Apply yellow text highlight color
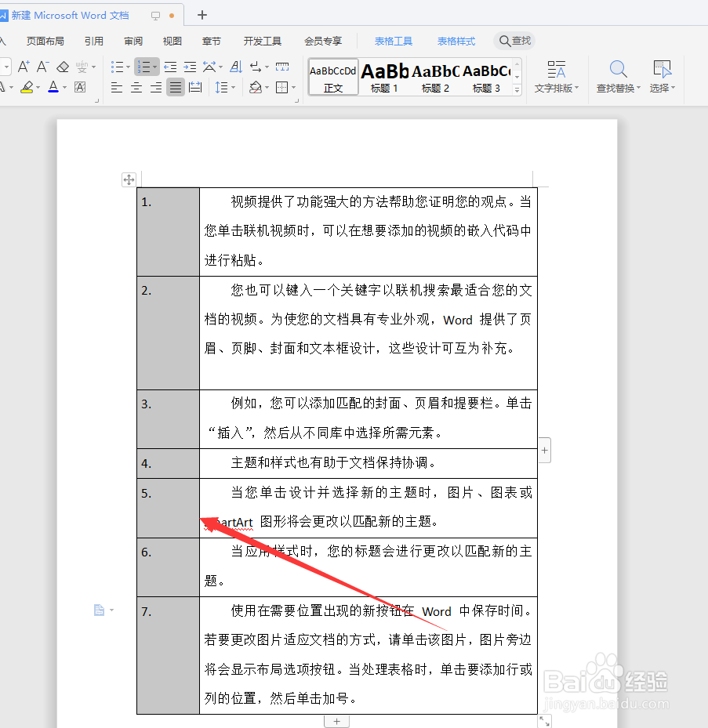This screenshot has height=728, width=708. (x=27, y=87)
